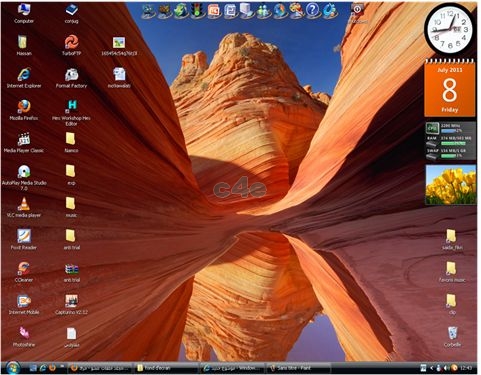
Task: Click the blue question mark dock icon
Action: tap(312, 10)
